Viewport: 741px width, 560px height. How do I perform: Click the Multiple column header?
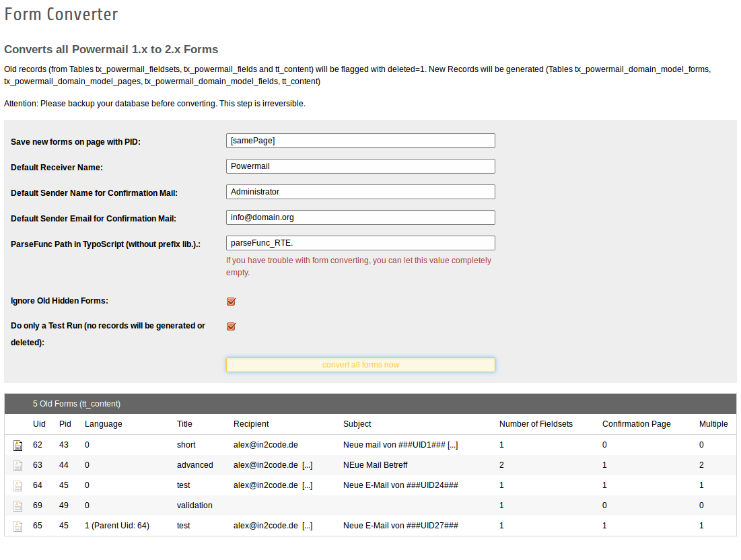pyautogui.click(x=713, y=424)
